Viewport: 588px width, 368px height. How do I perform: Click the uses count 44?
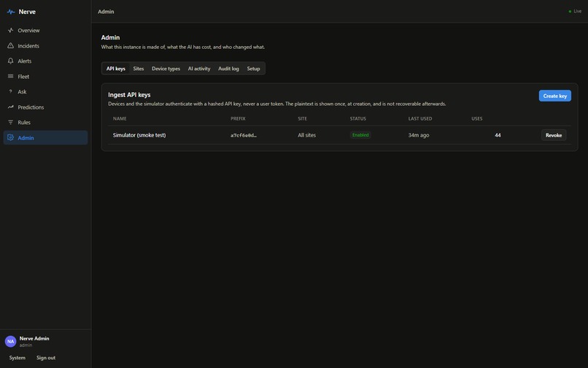click(498, 135)
